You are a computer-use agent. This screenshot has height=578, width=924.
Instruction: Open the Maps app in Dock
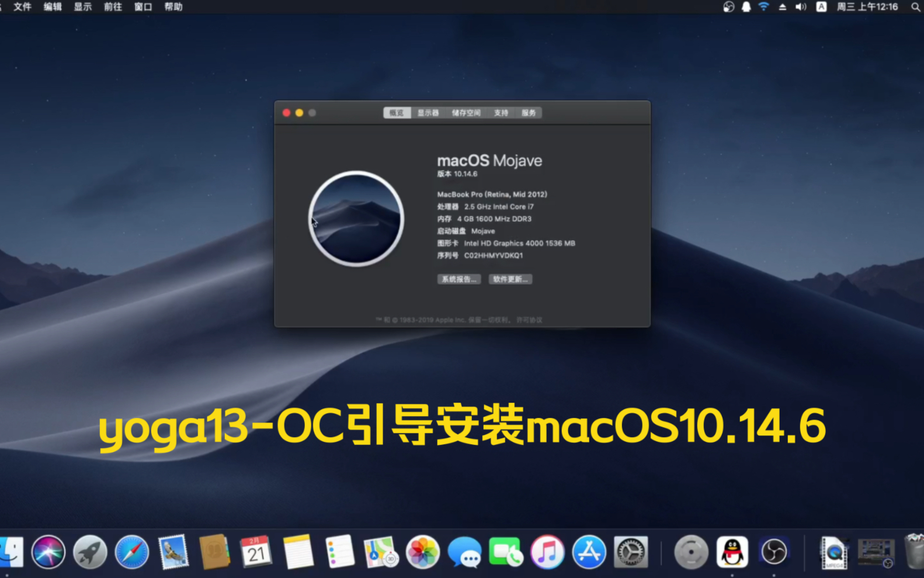(381, 552)
